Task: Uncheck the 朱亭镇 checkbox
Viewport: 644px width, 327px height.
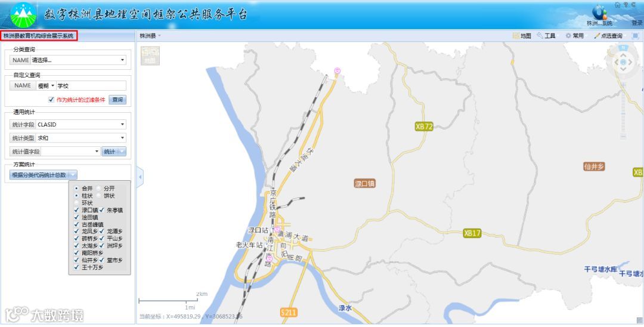Action: [x=102, y=210]
